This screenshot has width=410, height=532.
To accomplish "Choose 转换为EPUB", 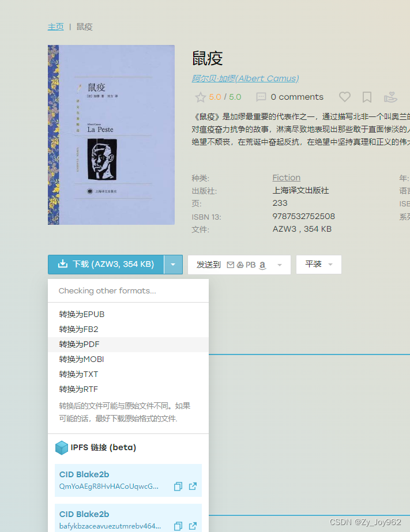I will point(128,314).
